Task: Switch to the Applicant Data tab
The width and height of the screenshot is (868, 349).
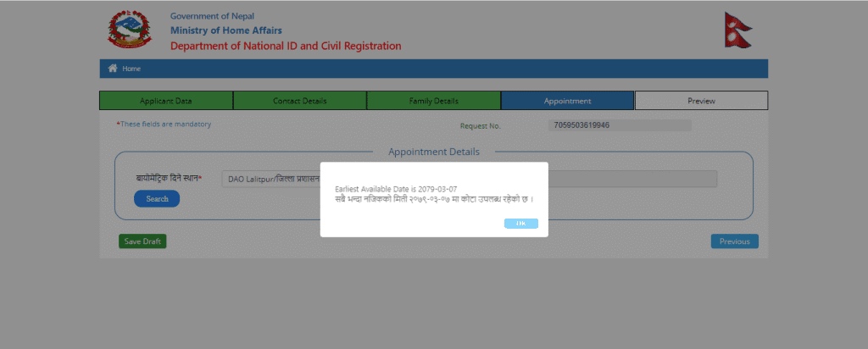Action: pos(166,101)
